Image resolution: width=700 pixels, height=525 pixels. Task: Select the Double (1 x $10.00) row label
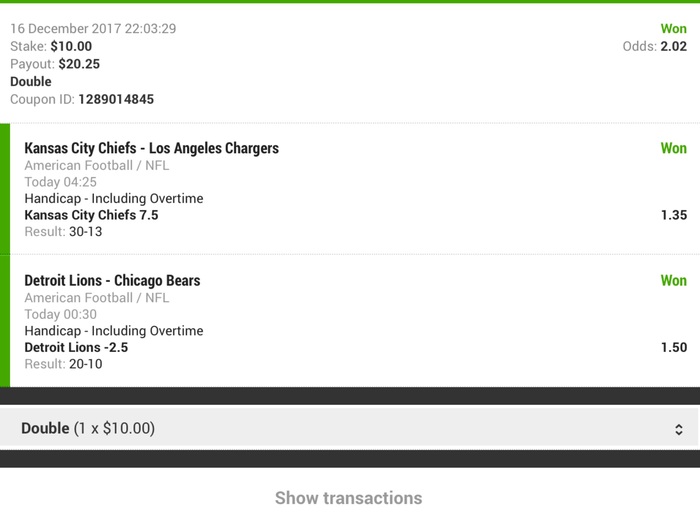tap(88, 428)
